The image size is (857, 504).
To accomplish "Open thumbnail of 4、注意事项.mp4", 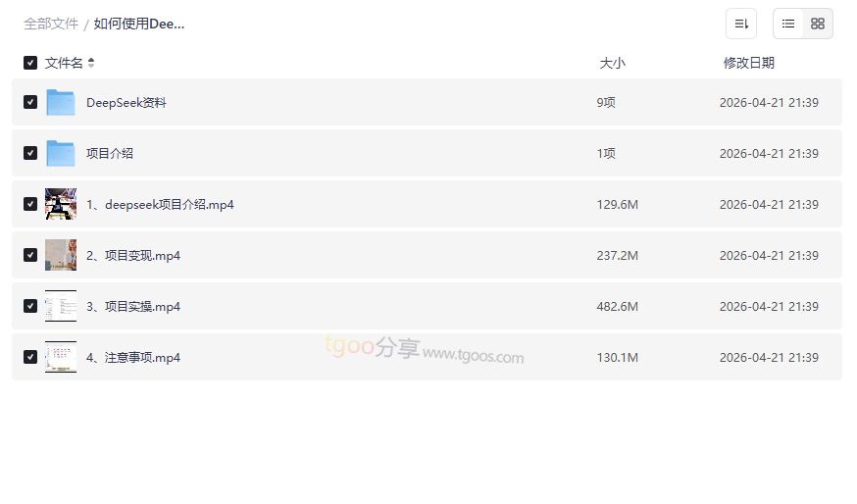I will tap(61, 357).
